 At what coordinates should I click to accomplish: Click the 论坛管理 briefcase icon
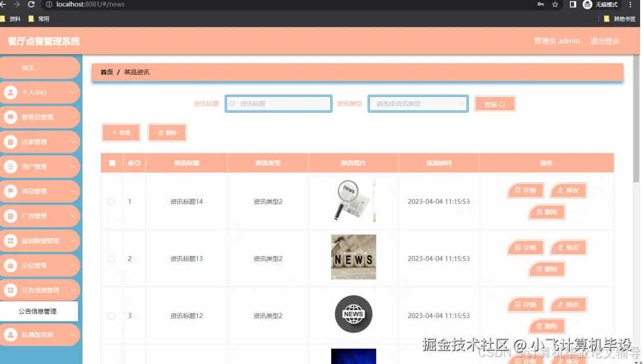click(10, 265)
